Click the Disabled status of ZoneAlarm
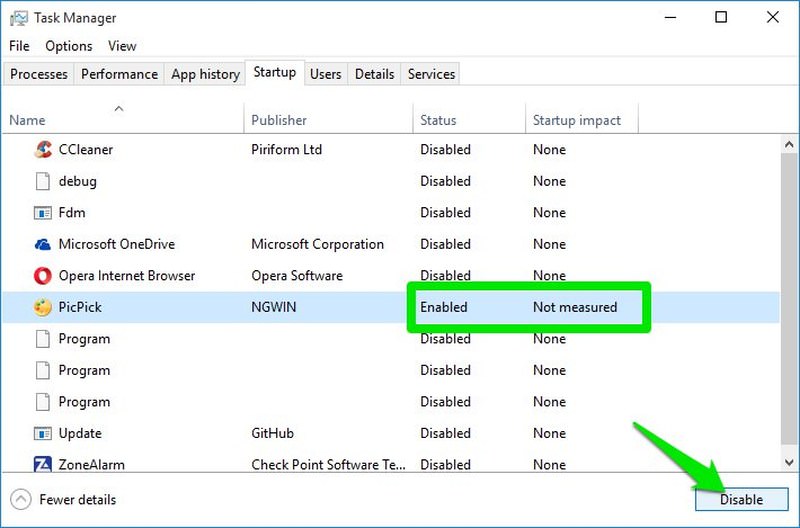 click(445, 465)
